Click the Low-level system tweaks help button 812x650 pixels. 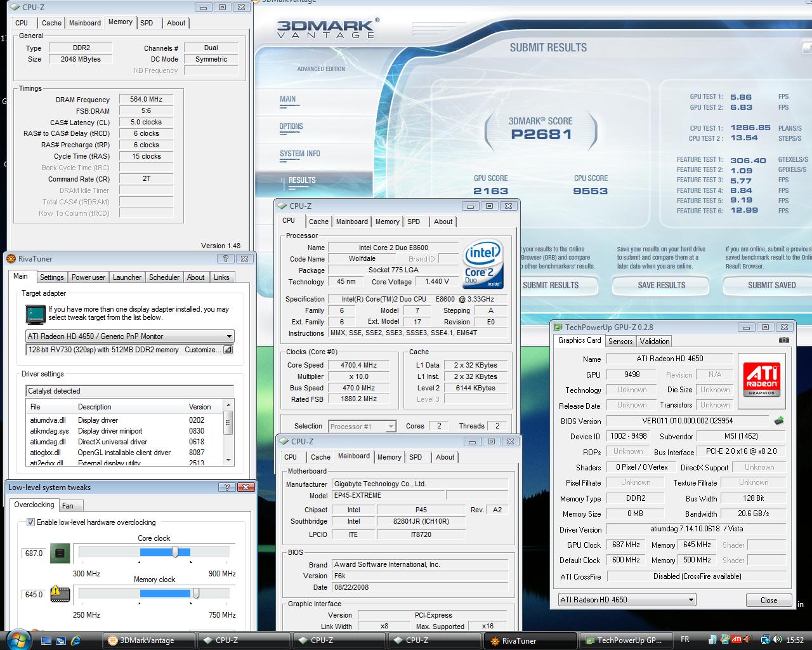point(226,487)
